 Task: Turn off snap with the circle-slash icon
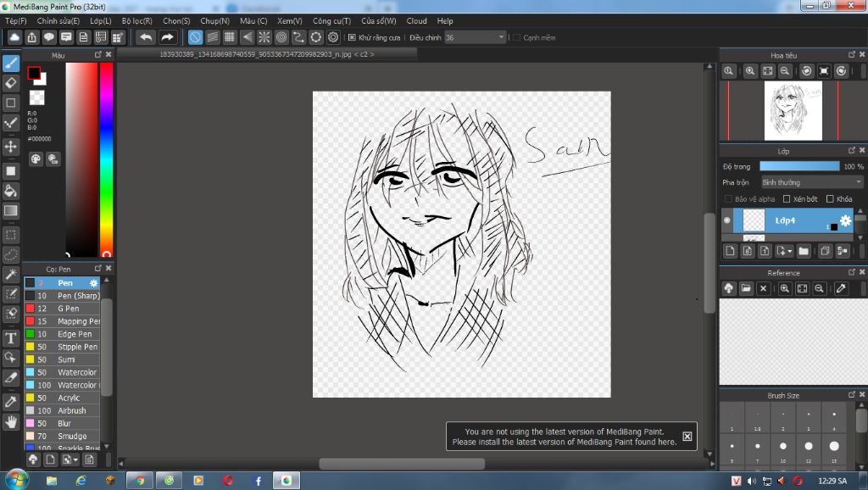coord(196,37)
